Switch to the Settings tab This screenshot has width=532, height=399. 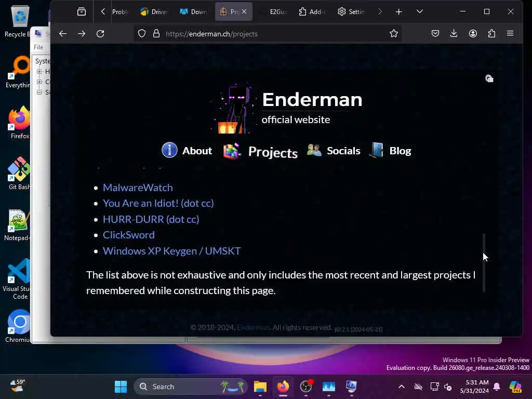coord(352,12)
